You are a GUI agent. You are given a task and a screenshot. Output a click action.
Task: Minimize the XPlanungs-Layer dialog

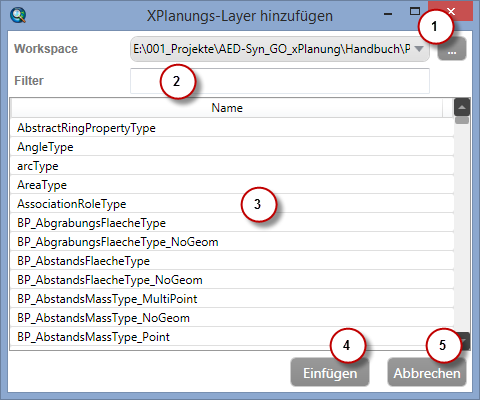tap(388, 14)
